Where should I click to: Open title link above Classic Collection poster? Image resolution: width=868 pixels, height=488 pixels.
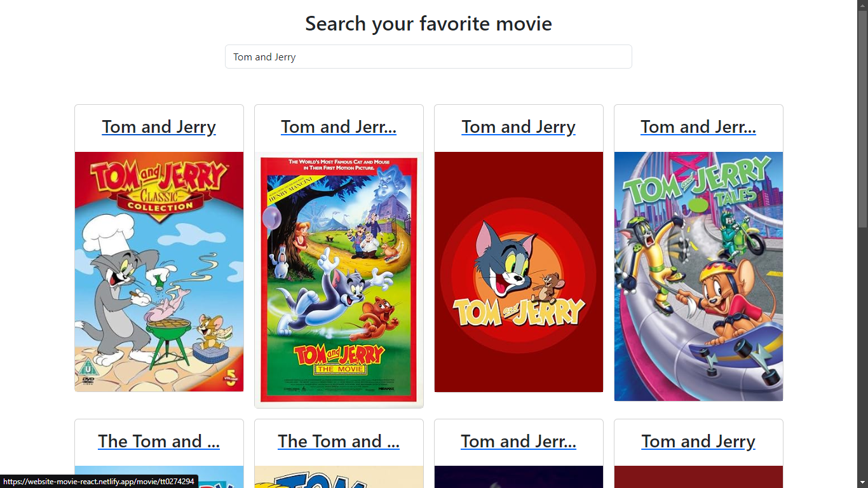[159, 127]
